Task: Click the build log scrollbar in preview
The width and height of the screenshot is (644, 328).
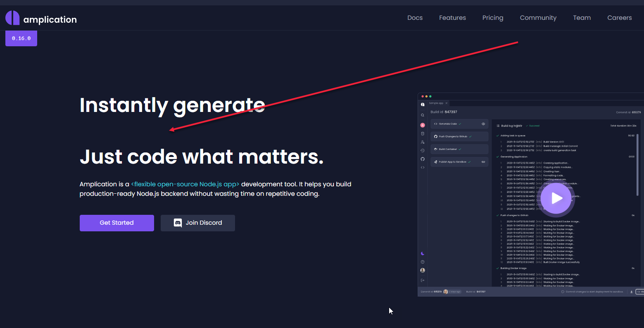Action: click(638, 165)
